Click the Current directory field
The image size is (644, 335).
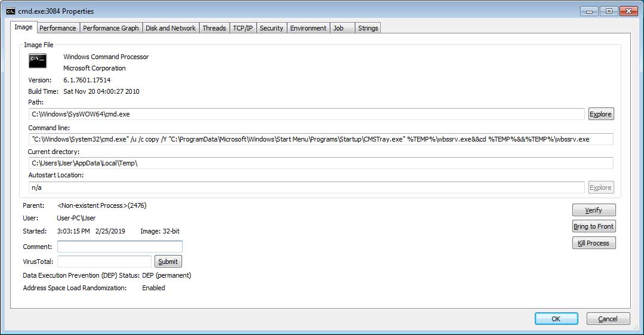[x=321, y=163]
